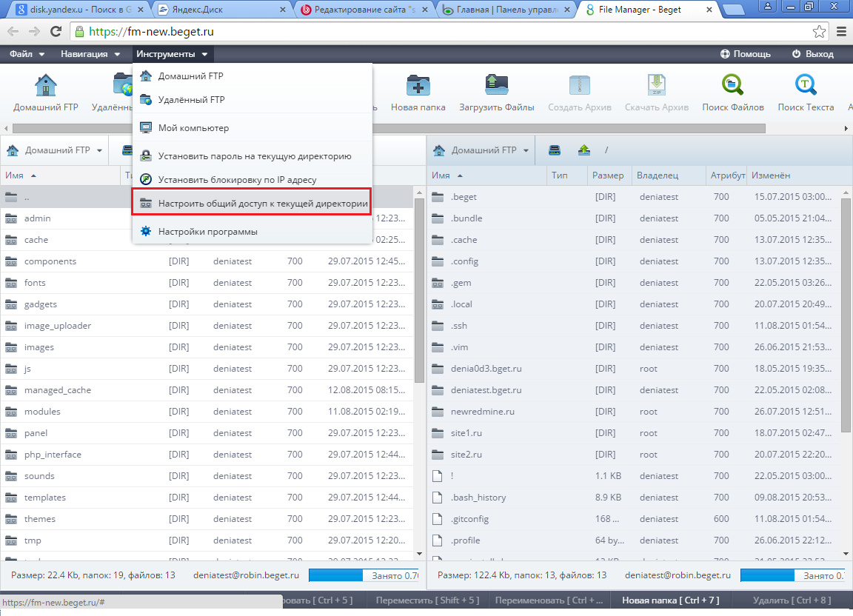Screen dimensions: 853x616
Task: Click Домашний FTP toolbar house icon
Action: point(46,85)
